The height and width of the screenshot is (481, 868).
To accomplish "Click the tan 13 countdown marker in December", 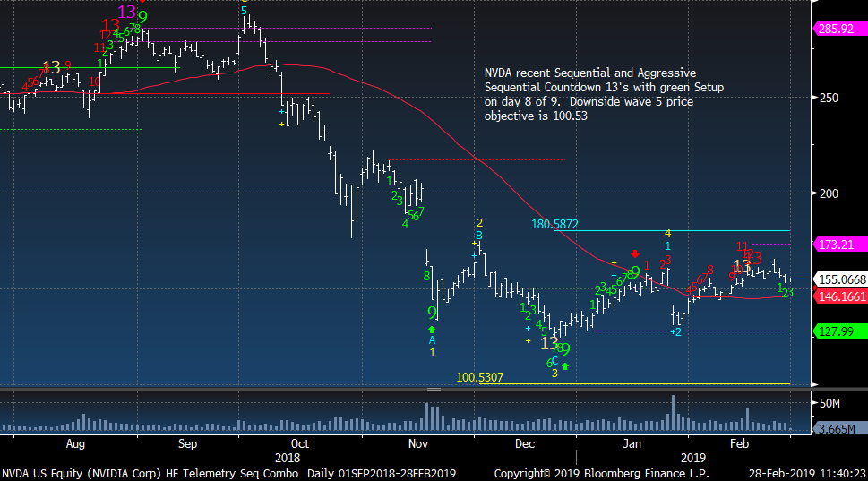I will (x=549, y=344).
